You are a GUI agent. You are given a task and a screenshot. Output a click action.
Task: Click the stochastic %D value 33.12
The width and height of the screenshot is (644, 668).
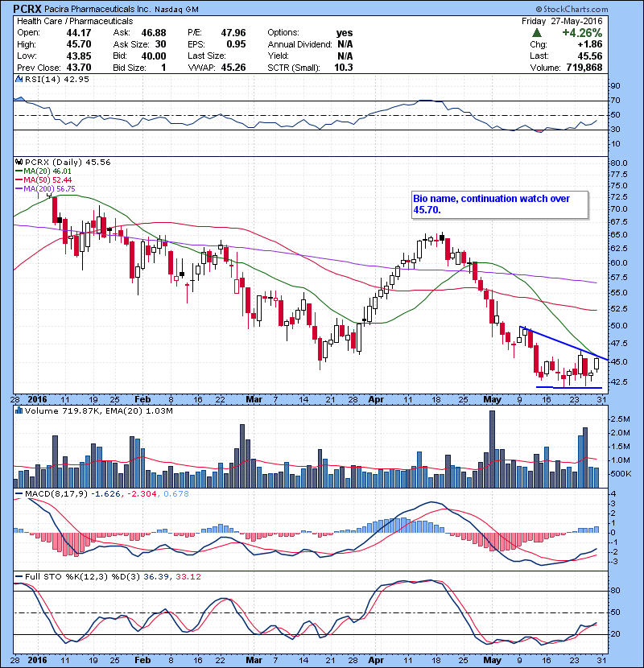click(188, 577)
